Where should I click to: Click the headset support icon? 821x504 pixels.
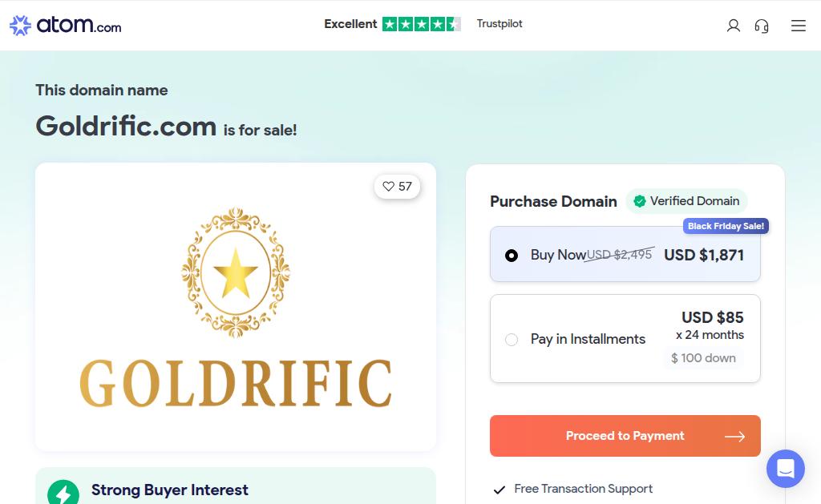(x=762, y=26)
